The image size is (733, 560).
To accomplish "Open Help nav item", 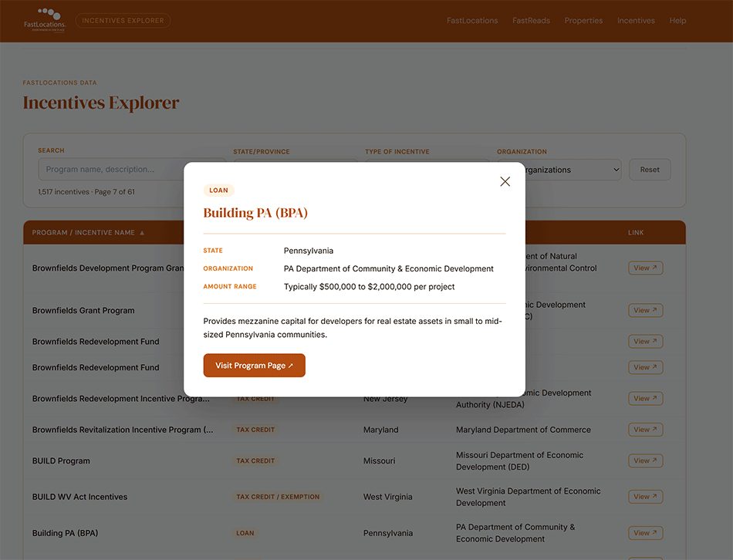I will click(x=677, y=21).
